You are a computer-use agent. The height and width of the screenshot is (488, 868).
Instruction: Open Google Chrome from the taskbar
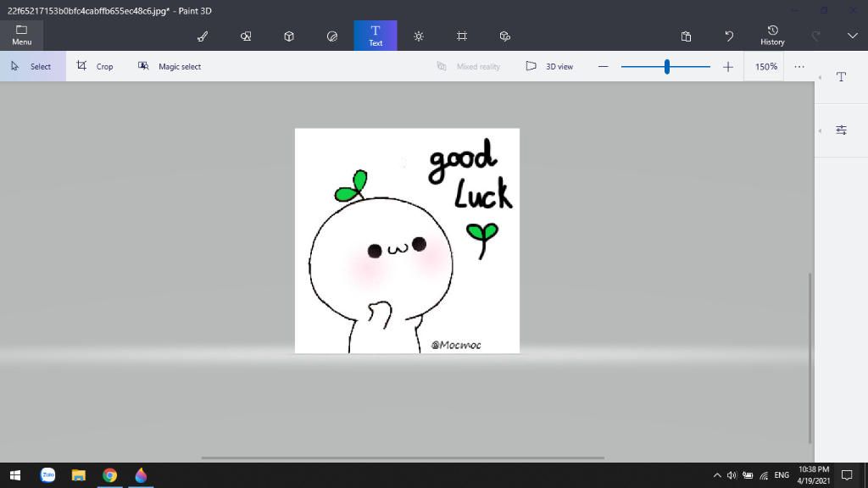coord(109,475)
